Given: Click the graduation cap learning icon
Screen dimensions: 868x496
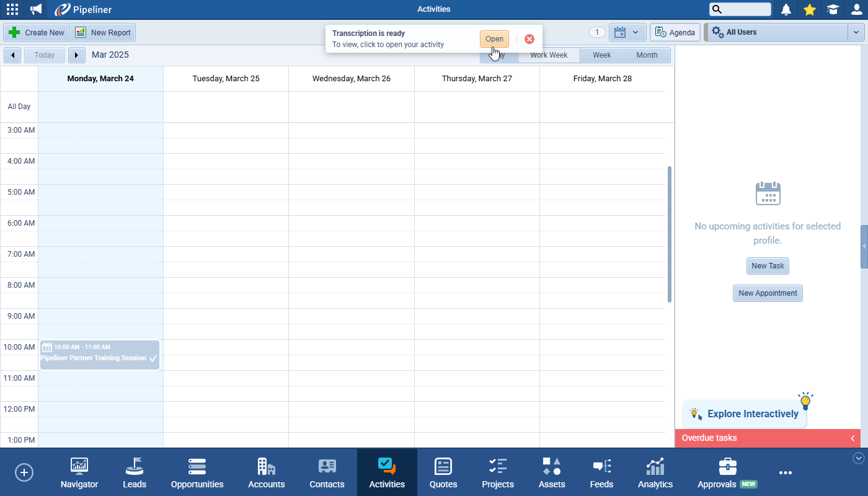Looking at the screenshot, I should click(833, 9).
